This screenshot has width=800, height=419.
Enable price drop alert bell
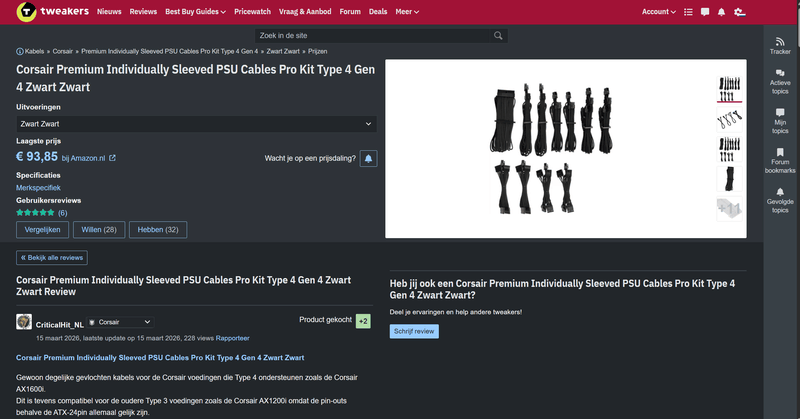coord(368,158)
